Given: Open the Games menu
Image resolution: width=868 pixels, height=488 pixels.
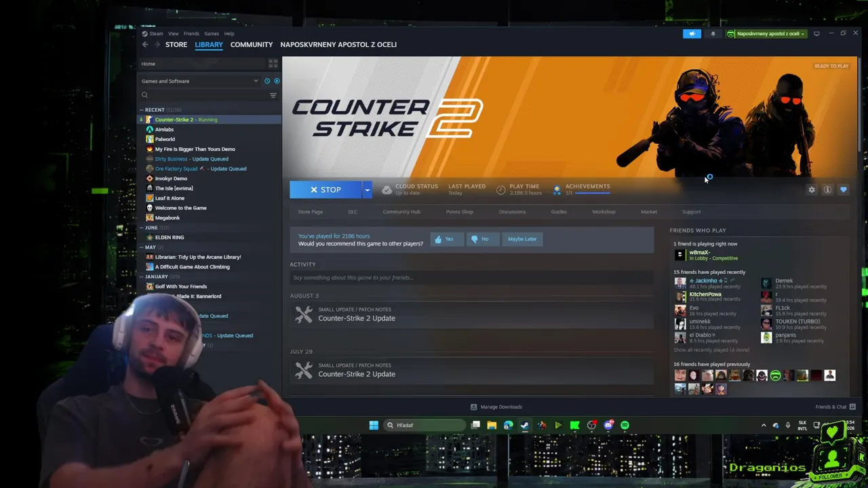Looking at the screenshot, I should pyautogui.click(x=212, y=33).
